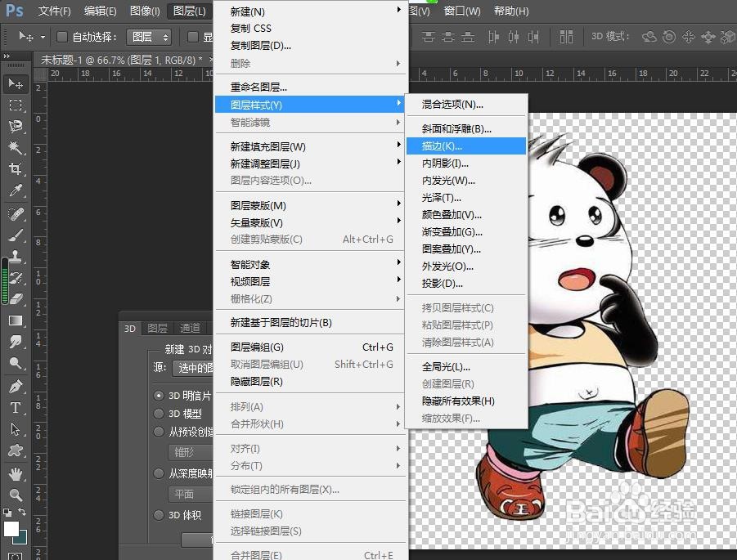Select the Gradient tool
The image size is (737, 560).
pos(16,320)
